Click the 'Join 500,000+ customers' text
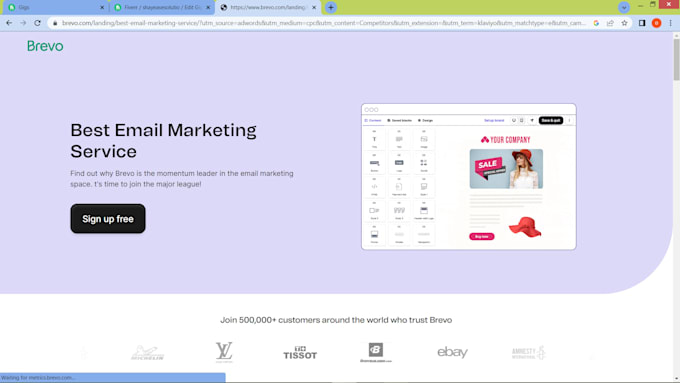Viewport: 680px width, 383px height. click(336, 320)
